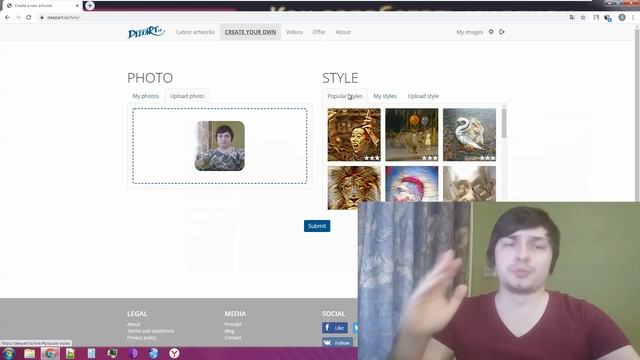
Task: Select the balloons painting style thumbnail
Action: point(411,134)
